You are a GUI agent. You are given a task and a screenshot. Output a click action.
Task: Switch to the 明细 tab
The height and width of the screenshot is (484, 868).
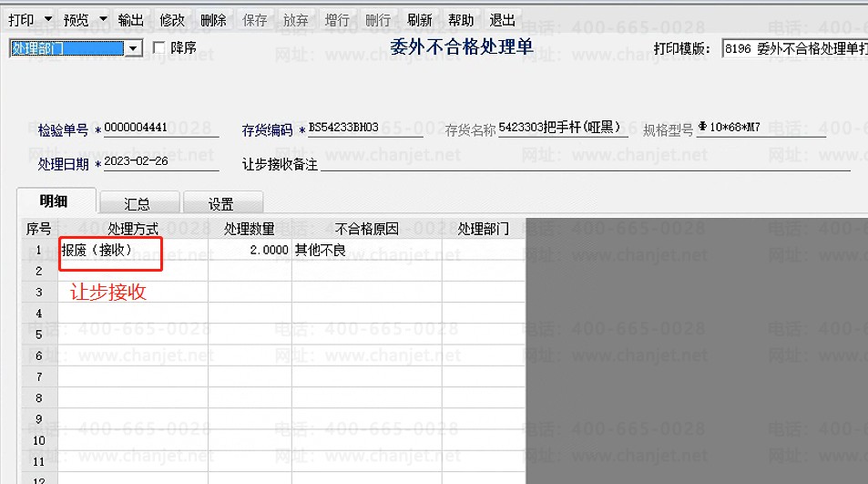pyautogui.click(x=54, y=201)
